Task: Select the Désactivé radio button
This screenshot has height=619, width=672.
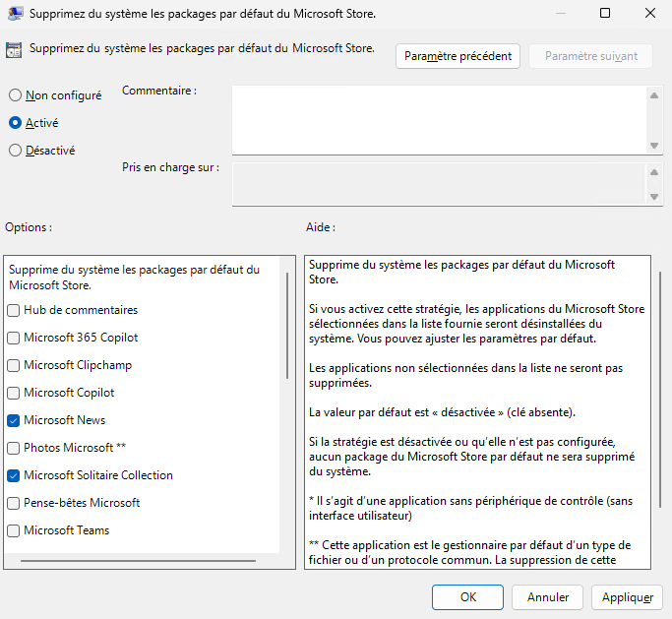Action: click(x=16, y=150)
